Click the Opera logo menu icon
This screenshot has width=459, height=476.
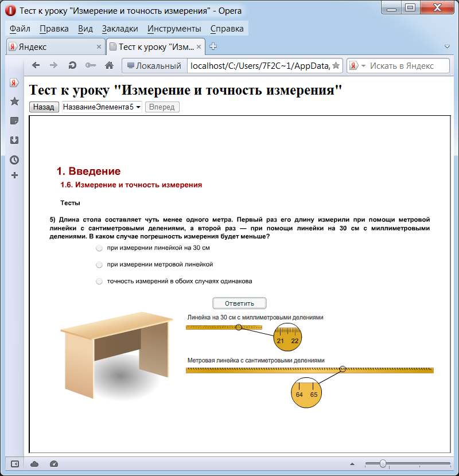10,10
